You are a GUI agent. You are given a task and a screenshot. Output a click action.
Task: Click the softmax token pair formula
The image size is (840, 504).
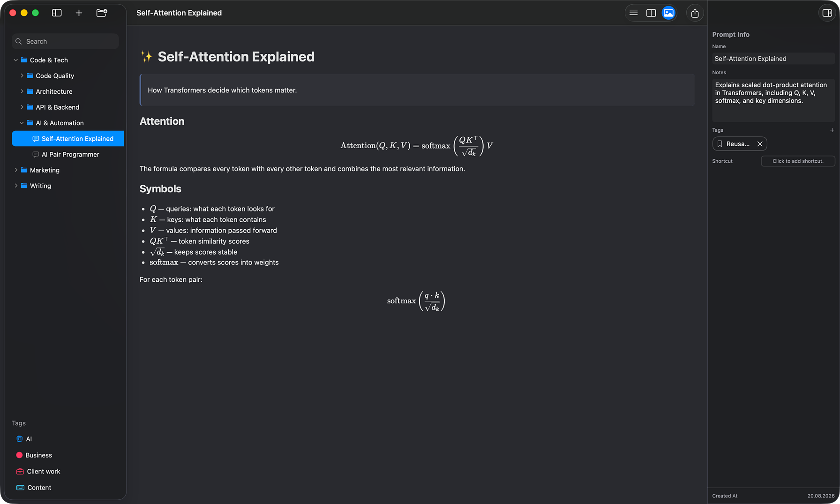click(x=416, y=301)
